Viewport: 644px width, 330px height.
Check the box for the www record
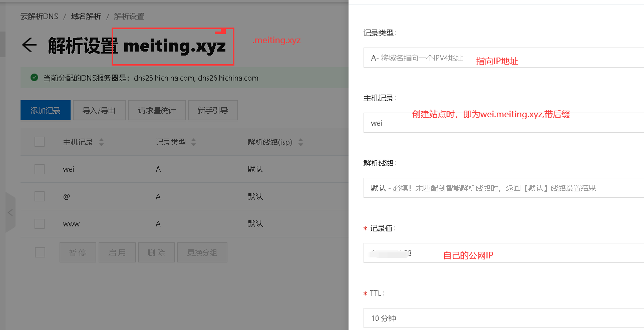coord(40,224)
